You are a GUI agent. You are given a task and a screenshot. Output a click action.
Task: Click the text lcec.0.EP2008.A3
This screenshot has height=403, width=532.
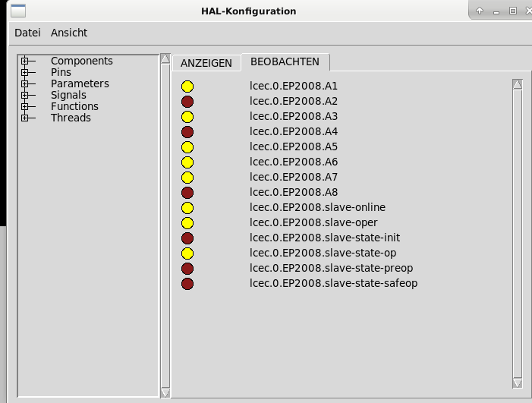294,116
